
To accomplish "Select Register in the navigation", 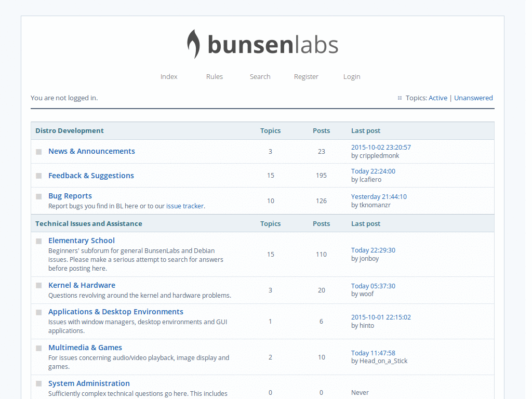I will tap(306, 76).
